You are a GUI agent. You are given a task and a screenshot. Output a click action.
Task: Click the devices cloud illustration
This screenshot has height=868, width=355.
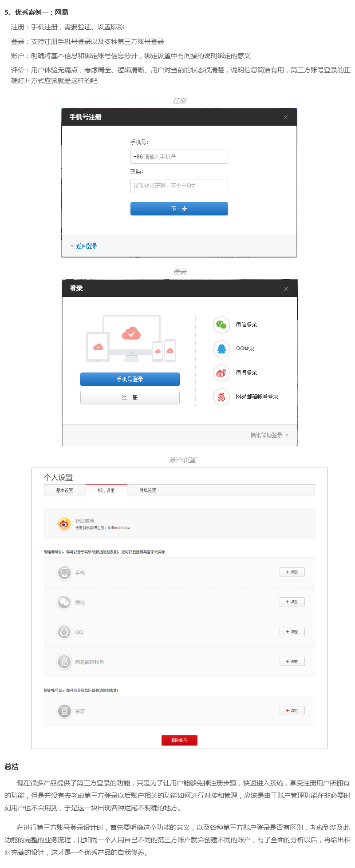[x=131, y=338]
